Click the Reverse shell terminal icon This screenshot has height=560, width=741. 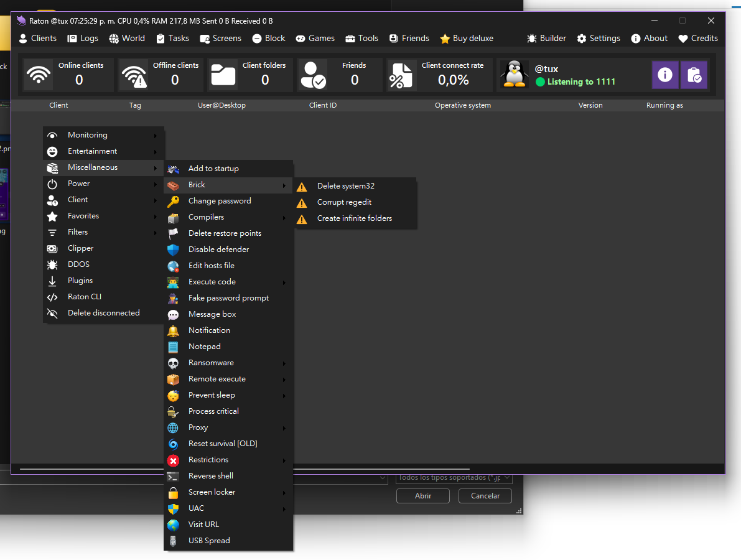(x=174, y=477)
